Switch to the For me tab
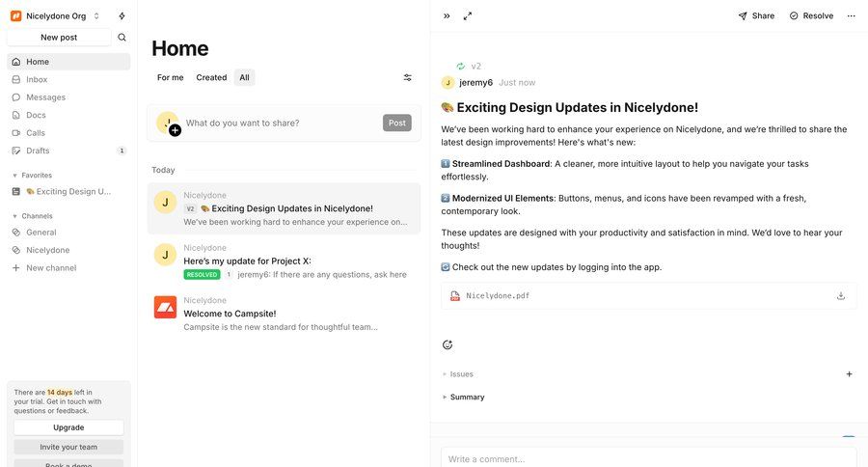 [170, 77]
